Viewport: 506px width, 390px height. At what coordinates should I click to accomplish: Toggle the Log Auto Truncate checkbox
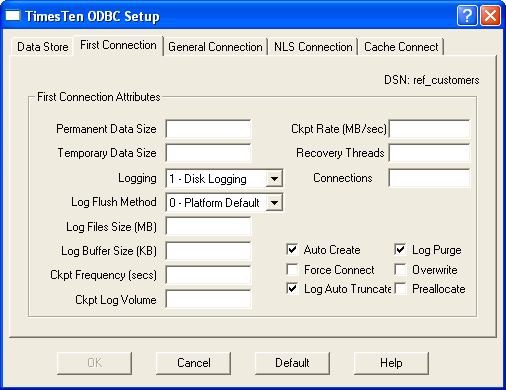292,289
